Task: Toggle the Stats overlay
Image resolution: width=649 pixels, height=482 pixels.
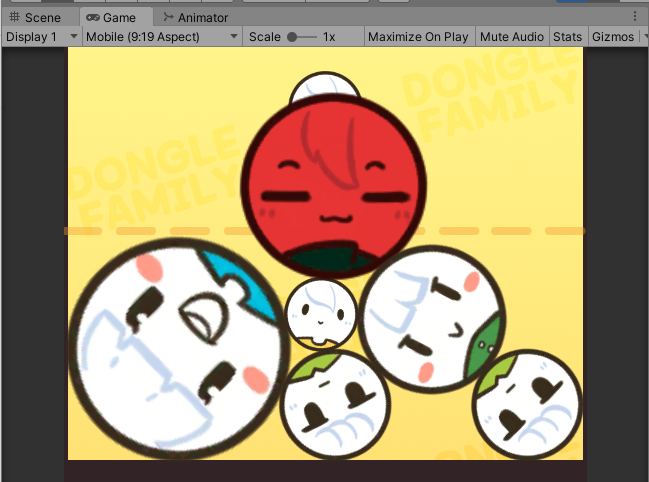Action: click(x=567, y=37)
